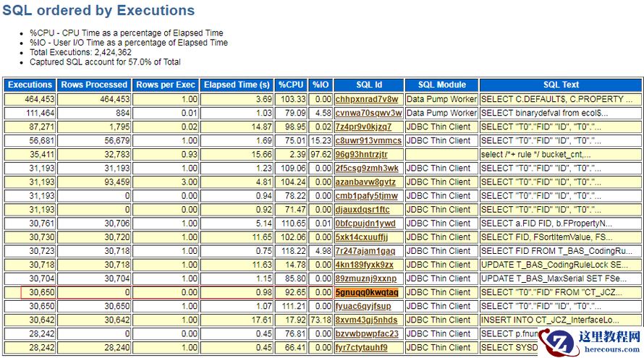This screenshot has width=644, height=358.
Task: Click Executions value 464,453 in first row
Action: pos(39,99)
